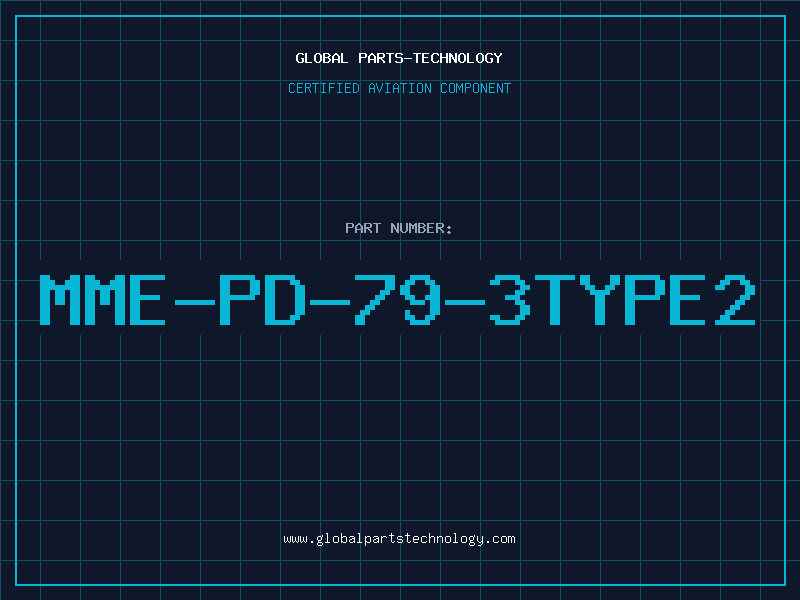Click the PART NUMBER: label
This screenshot has width=800, height=600.
tap(399, 228)
